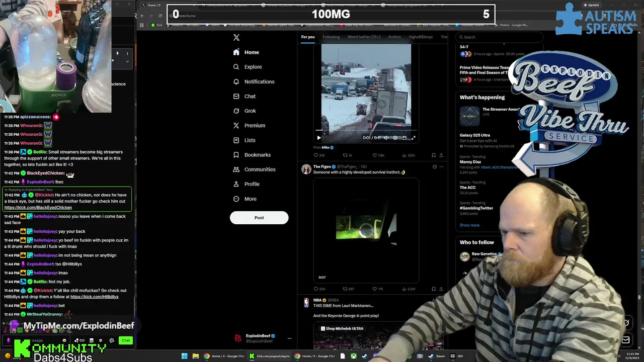The image size is (644, 362).
Task: Click the kick.com/BlackEyedChicken link in chat
Action: [x=38, y=208]
